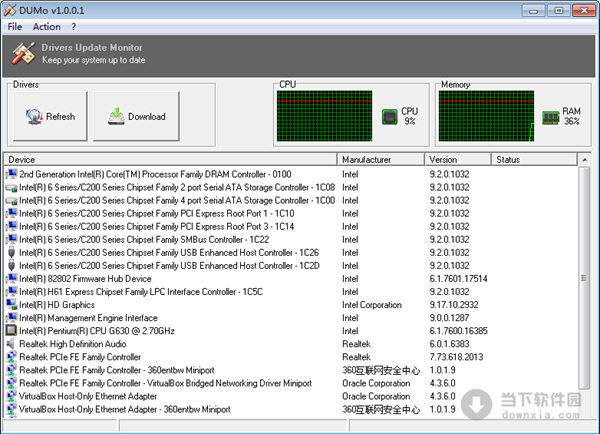This screenshot has width=600, height=434.
Task: Click the Memory usage graph
Action: [x=486, y=116]
